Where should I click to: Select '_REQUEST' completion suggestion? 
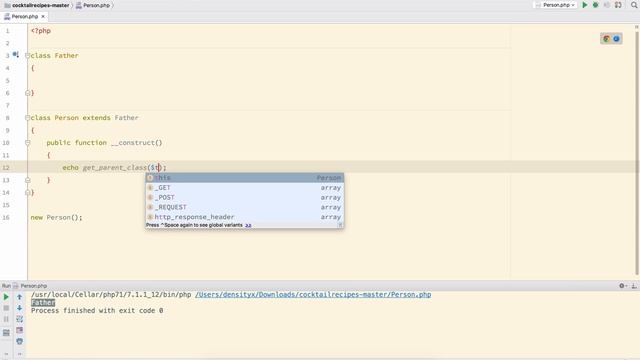244,207
